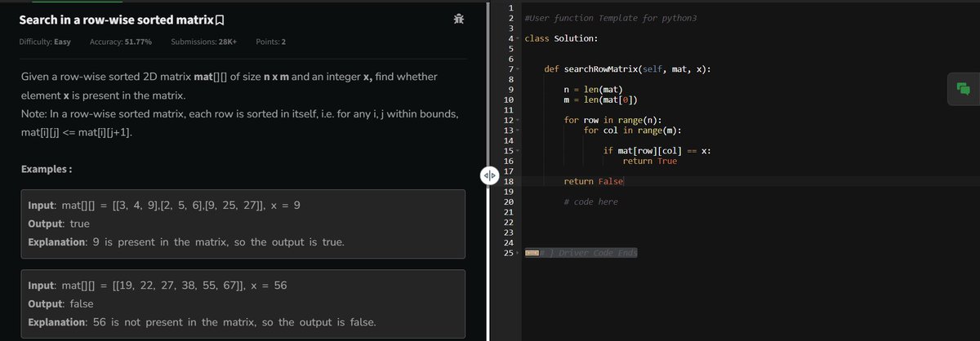
Task: Click the first example input with x = 9
Action: tap(165, 206)
